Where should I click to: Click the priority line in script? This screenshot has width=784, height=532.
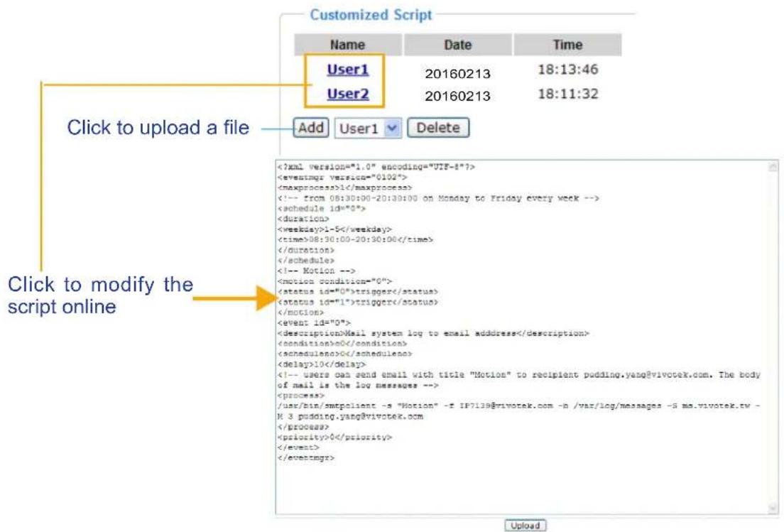pos(334,437)
